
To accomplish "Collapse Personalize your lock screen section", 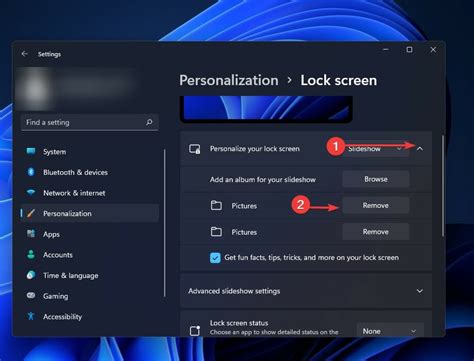I will (420, 149).
